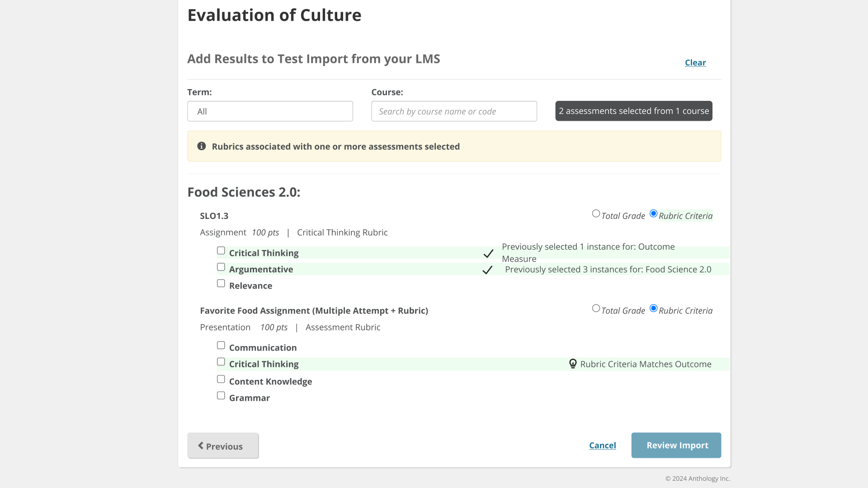
Task: Enable the Content Knowledge checkbox
Action: 221,379
